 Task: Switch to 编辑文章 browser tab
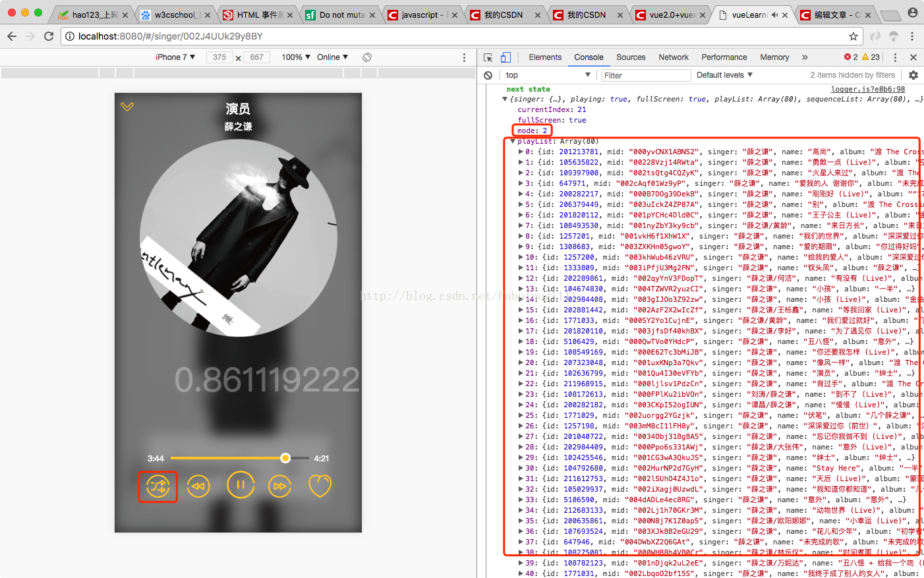[836, 14]
